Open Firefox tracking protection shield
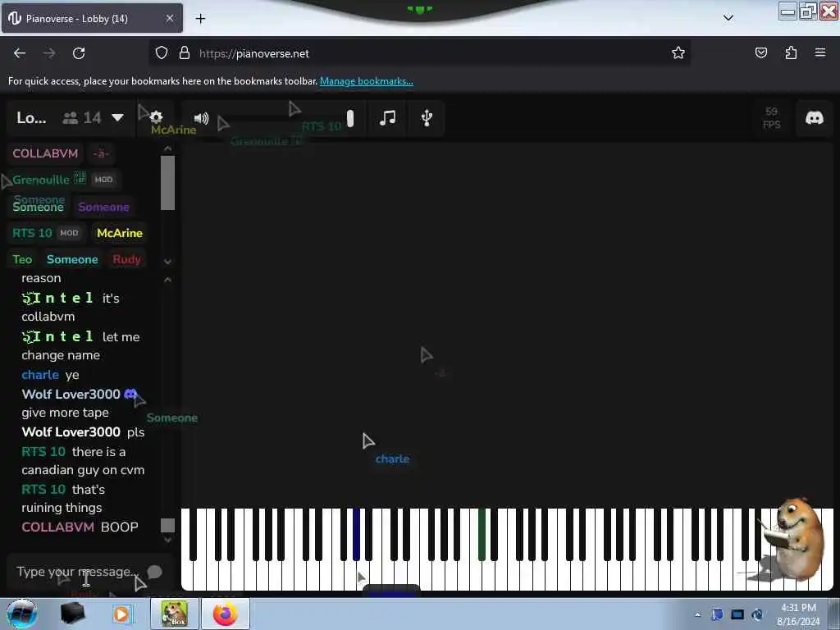Screen dimensions: 840x630 (x=162, y=52)
